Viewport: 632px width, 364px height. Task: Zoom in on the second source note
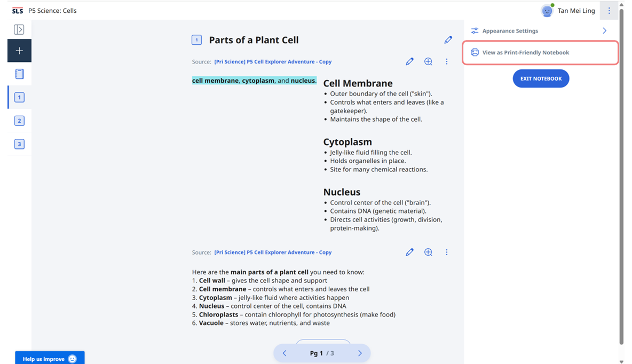428,252
